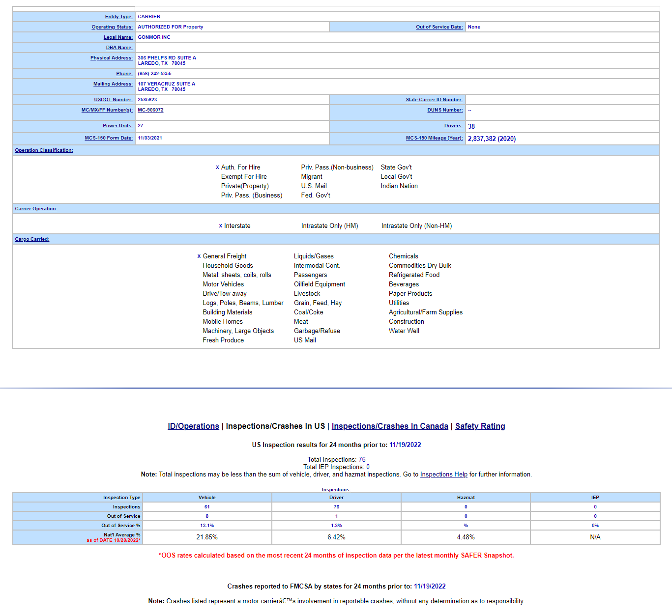672x616 pixels.
Task: Click Intrastate Only (HM) text
Action: click(x=329, y=226)
